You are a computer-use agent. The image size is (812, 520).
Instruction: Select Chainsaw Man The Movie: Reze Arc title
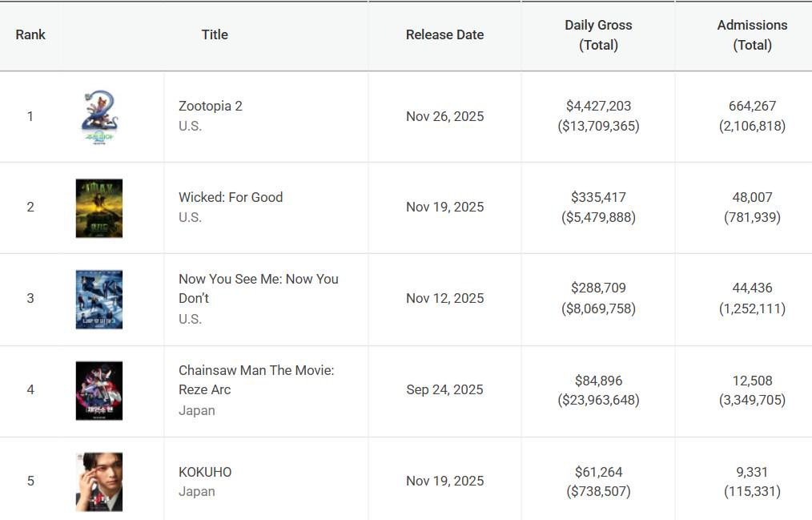pos(256,380)
